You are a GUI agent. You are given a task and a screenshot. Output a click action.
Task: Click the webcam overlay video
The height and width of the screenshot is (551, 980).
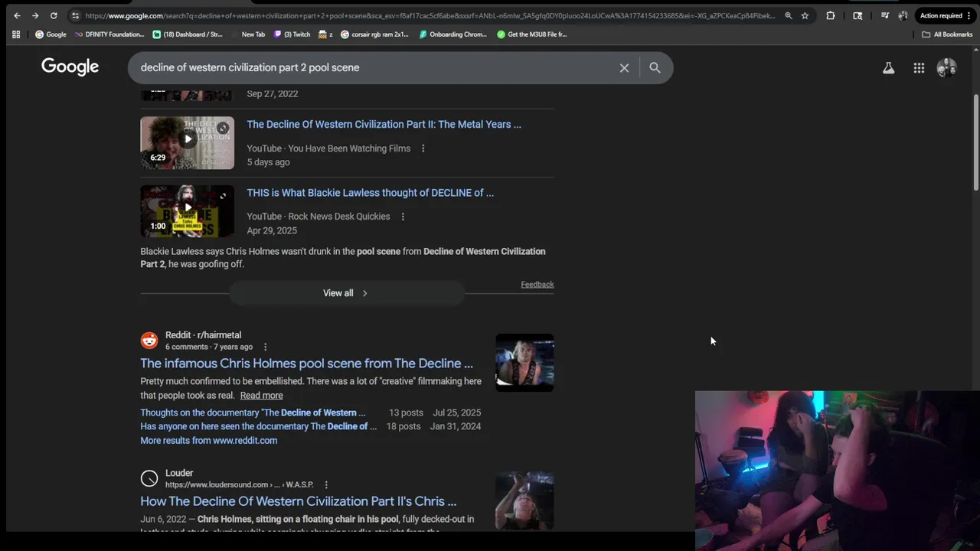pyautogui.click(x=838, y=471)
